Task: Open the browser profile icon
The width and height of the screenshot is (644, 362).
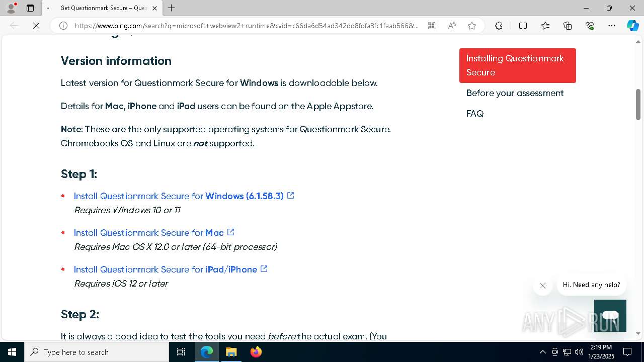Action: pos(11,8)
